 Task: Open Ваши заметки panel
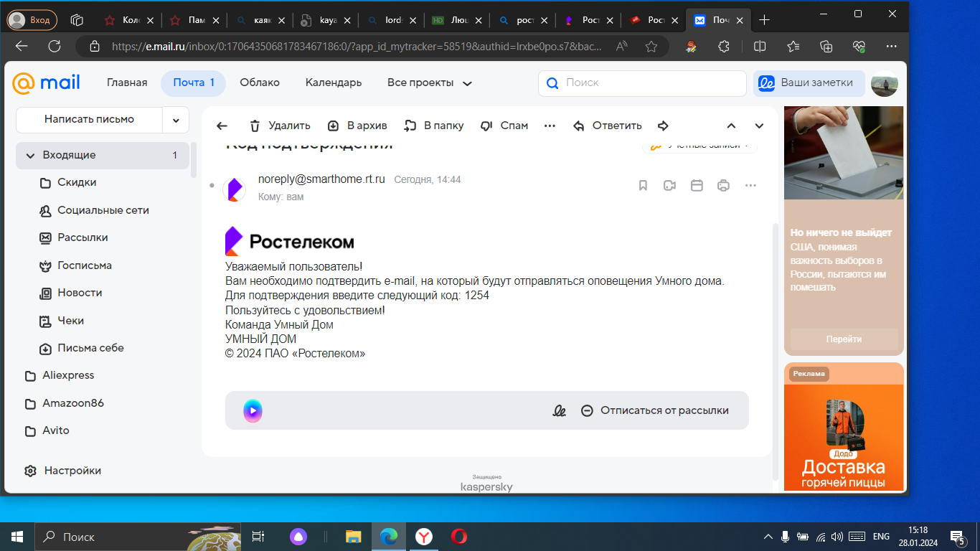pos(809,83)
